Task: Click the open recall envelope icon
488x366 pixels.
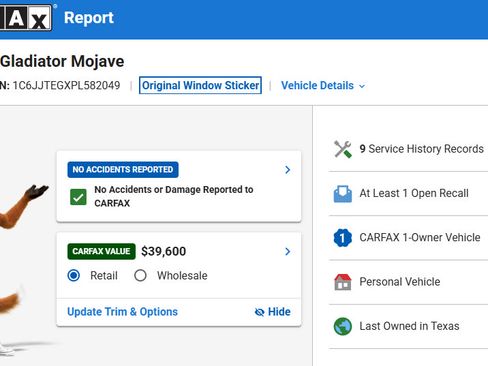Action: 343,194
